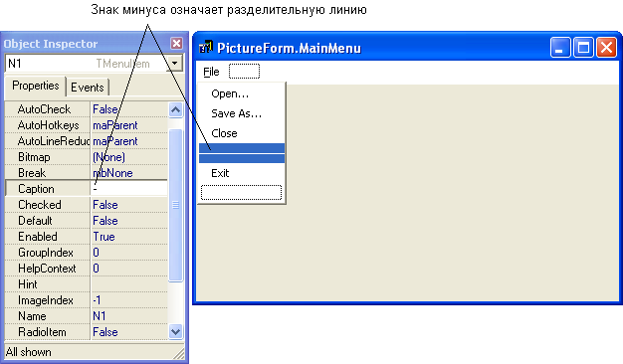
Task: Select the Properties tab
Action: point(36,86)
